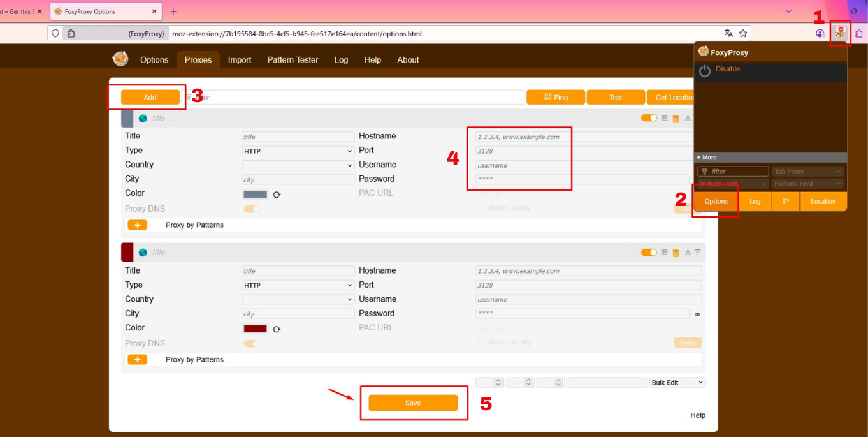Click globe icon of second proxy header
The image size is (868, 437).
point(143,253)
